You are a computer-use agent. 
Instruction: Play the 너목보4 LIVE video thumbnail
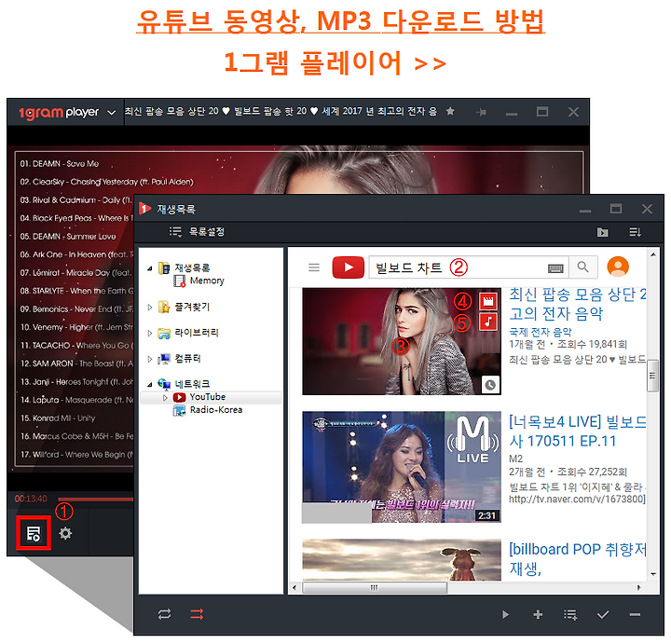(x=402, y=467)
